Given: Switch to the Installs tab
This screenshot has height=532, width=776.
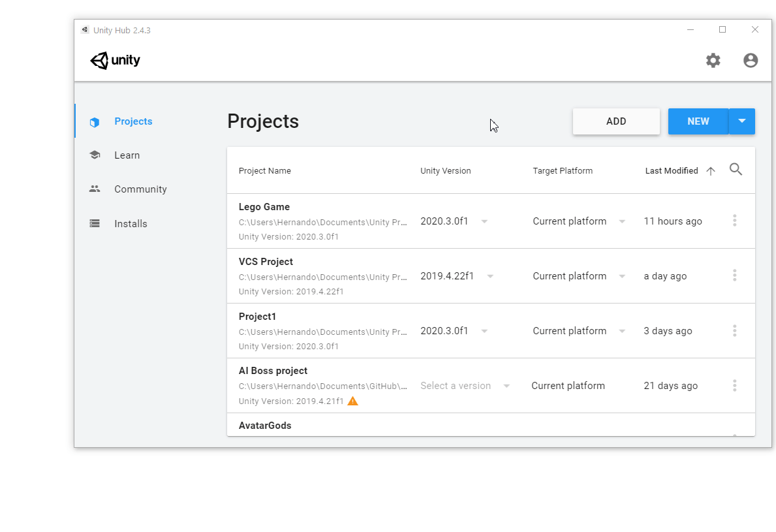Looking at the screenshot, I should 131,224.
